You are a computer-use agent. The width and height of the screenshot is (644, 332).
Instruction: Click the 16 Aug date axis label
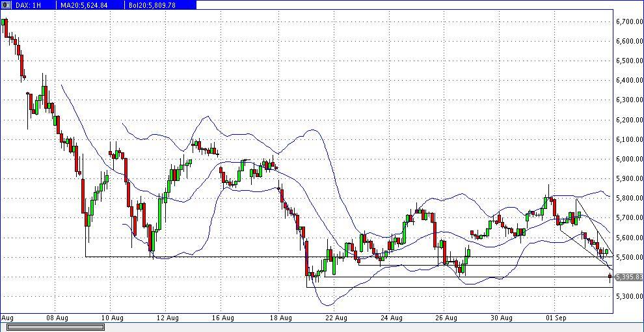[223, 318]
